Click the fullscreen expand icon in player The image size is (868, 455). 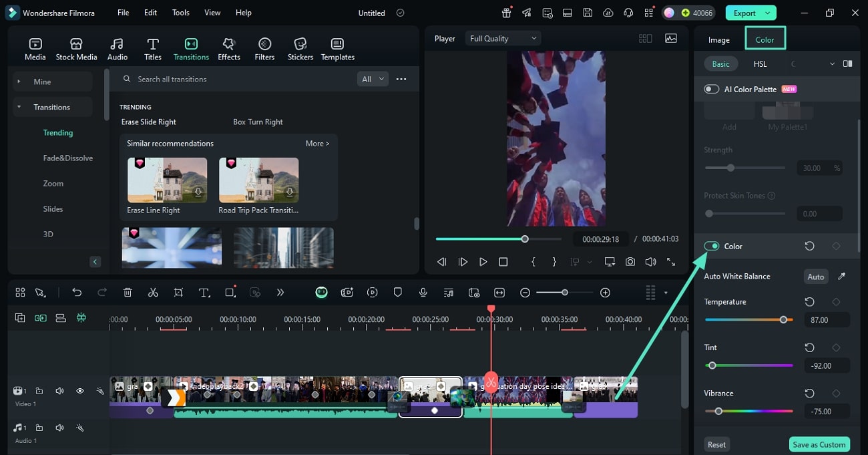(x=671, y=262)
